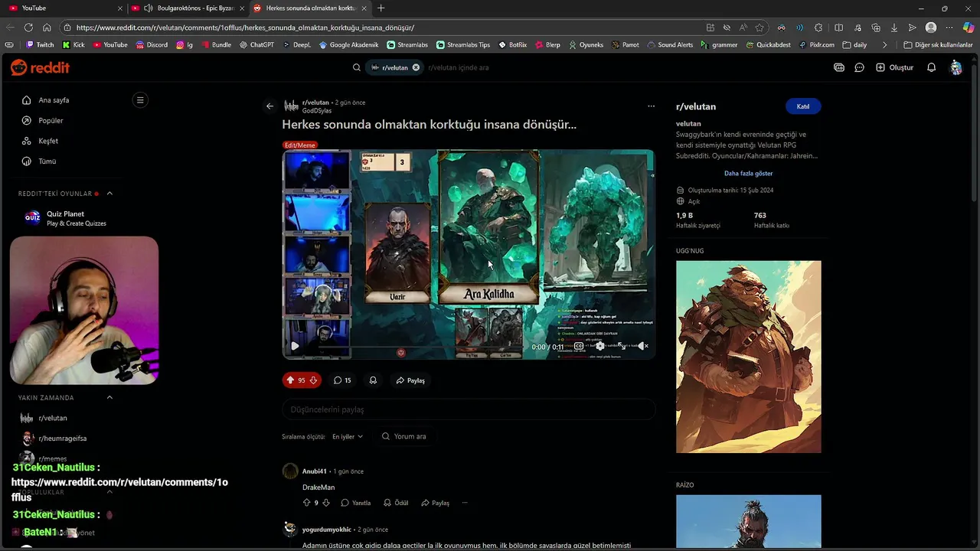Open Reddit chat from the header
Screen dimensions: 980x551
(x=860, y=67)
